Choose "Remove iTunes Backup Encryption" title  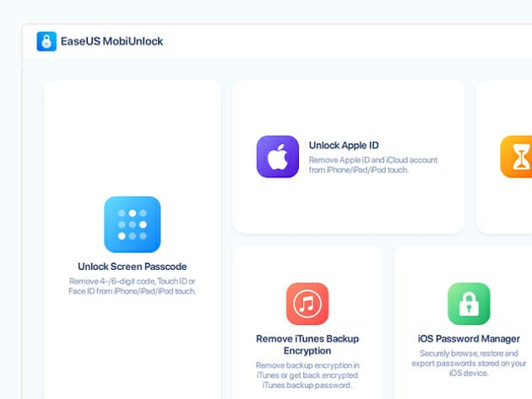point(307,344)
